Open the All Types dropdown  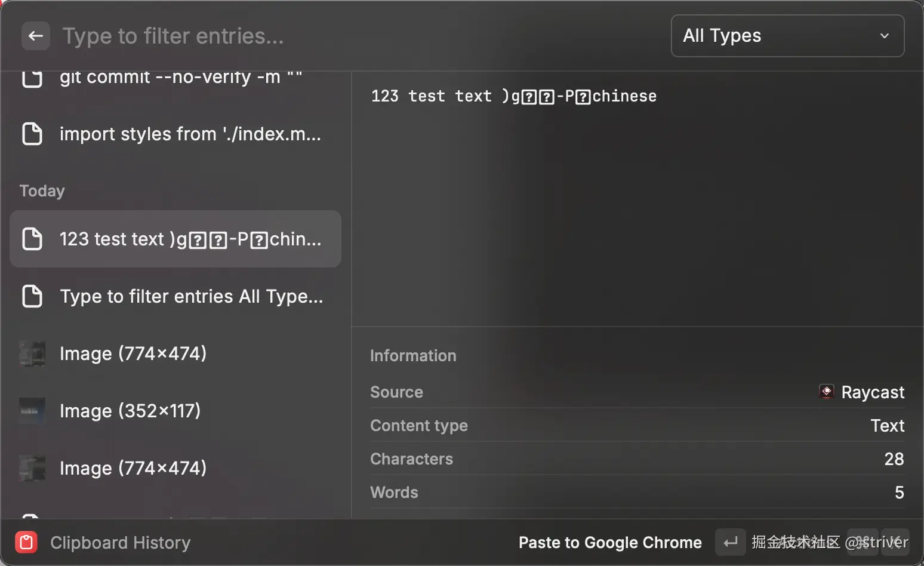(787, 36)
